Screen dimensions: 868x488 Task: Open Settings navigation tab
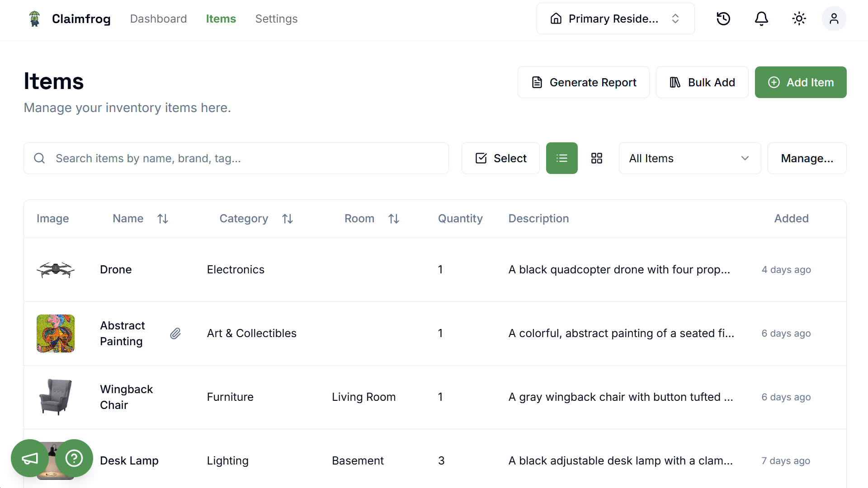pyautogui.click(x=276, y=19)
